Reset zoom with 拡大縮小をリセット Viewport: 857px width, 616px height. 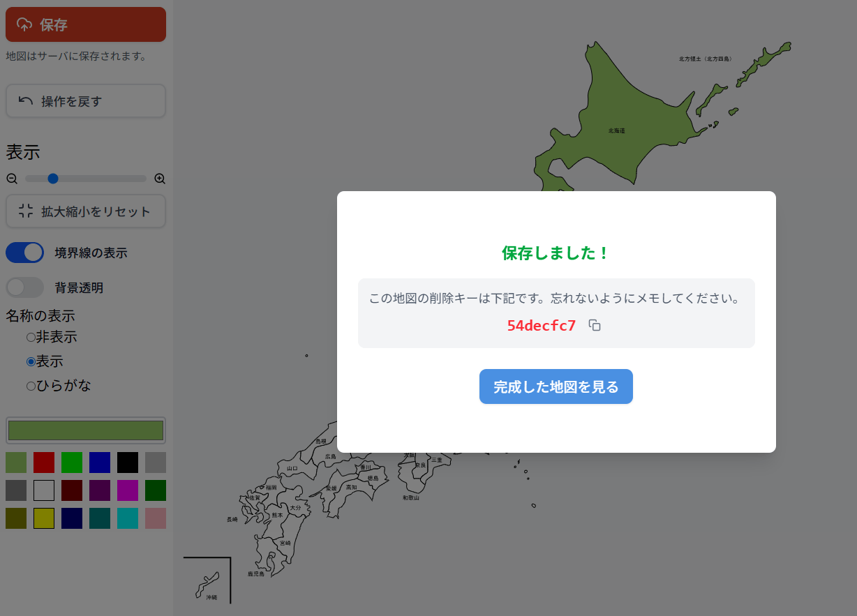pos(85,211)
